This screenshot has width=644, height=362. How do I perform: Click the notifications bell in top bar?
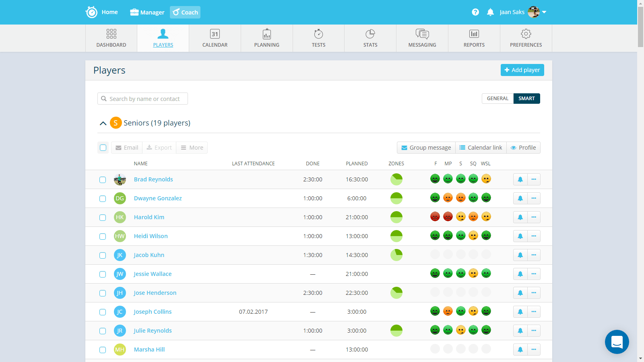pyautogui.click(x=490, y=12)
